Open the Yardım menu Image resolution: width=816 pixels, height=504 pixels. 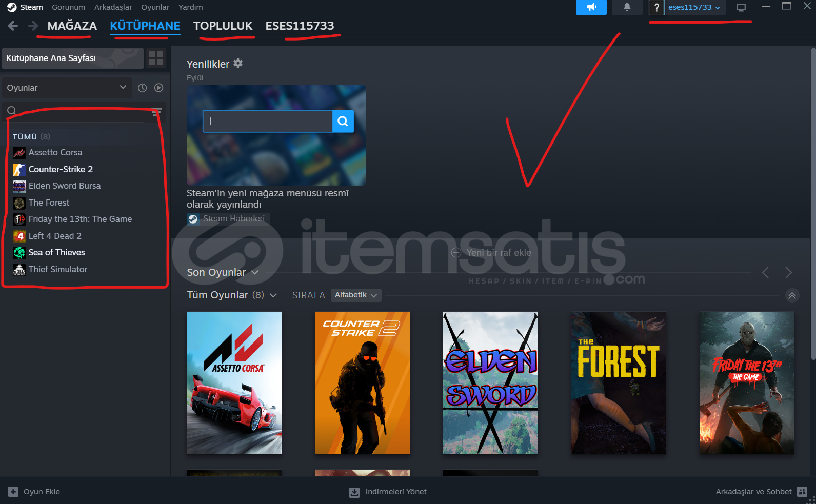(191, 7)
